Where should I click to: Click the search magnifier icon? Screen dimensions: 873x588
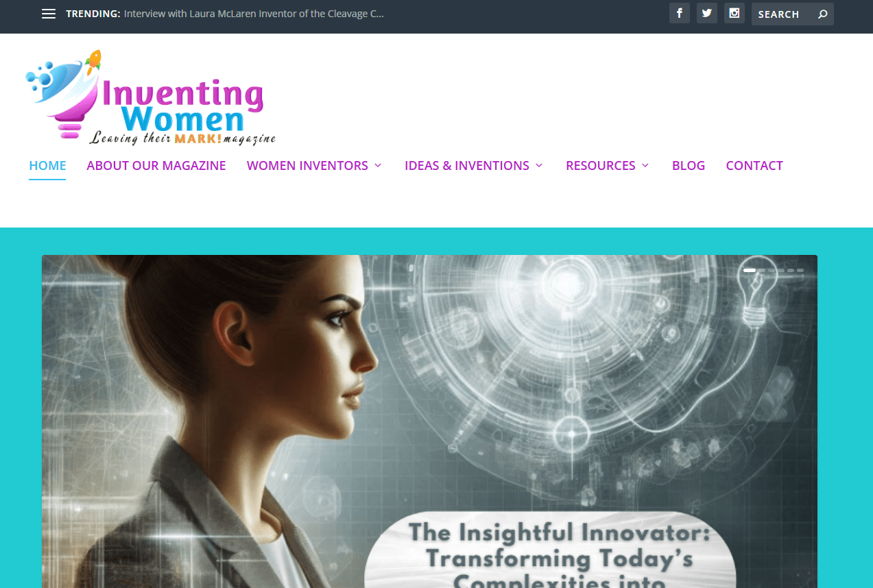click(x=823, y=14)
